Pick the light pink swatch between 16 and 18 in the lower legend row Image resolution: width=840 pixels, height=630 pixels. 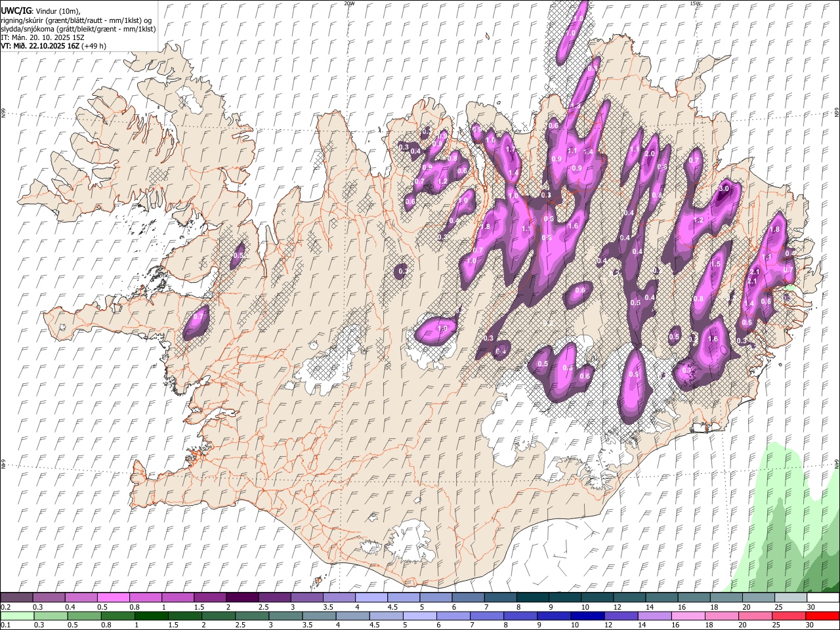point(687,616)
